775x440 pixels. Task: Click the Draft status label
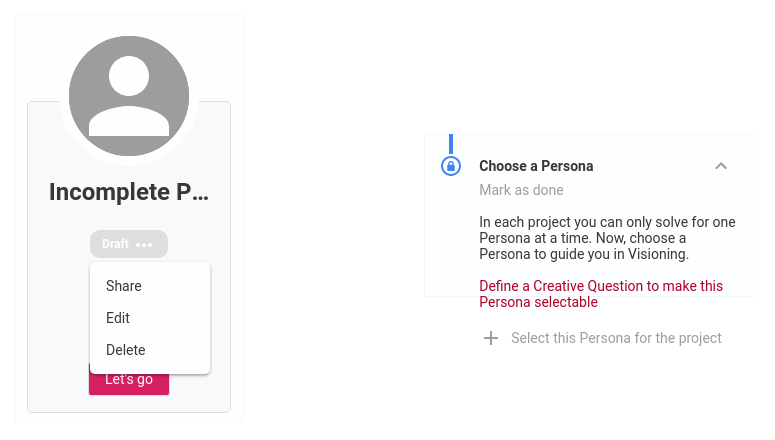[115, 244]
